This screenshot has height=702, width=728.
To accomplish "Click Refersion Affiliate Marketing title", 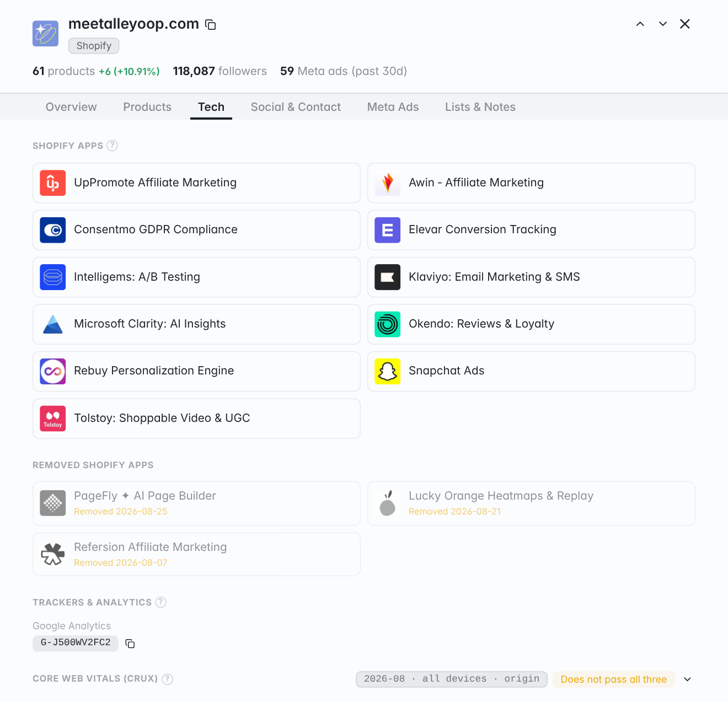I will (151, 547).
